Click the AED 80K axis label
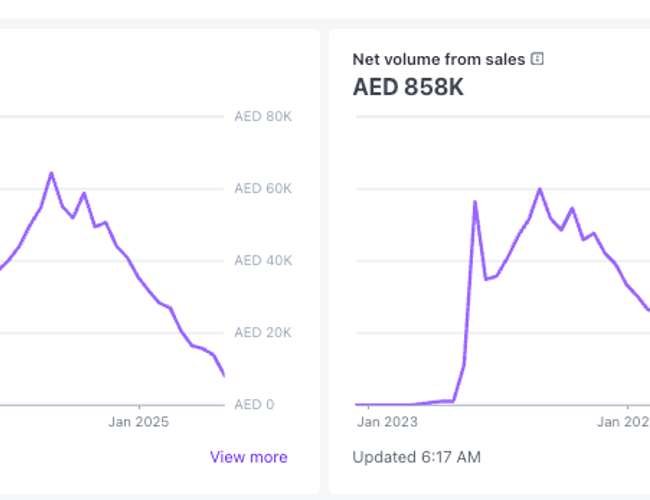Screen dimensions: 650x500 click(261, 116)
